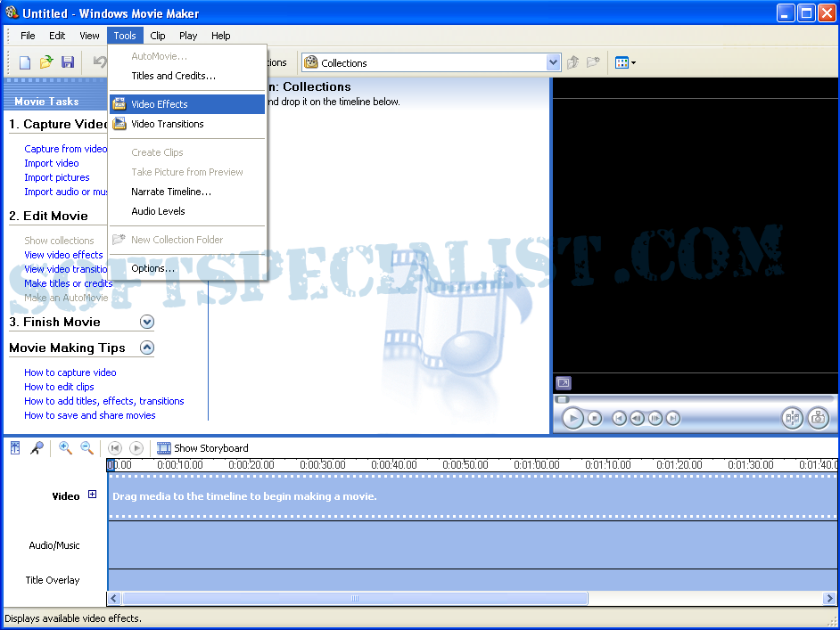Open the Views dropdown in the toolbar
Image resolution: width=840 pixels, height=630 pixels.
pos(625,62)
